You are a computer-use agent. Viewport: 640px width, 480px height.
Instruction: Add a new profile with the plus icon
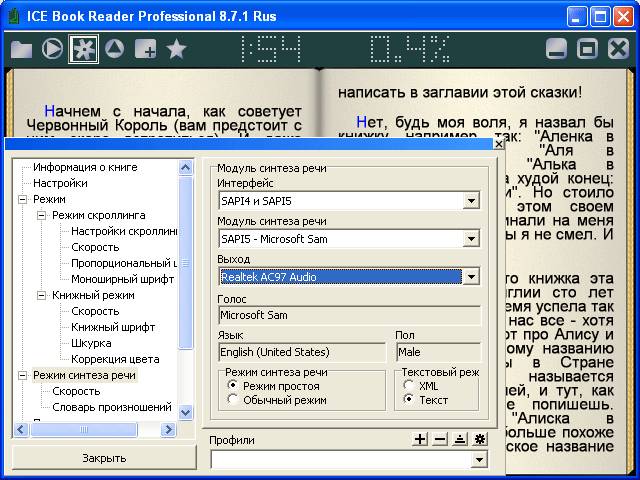(x=420, y=439)
